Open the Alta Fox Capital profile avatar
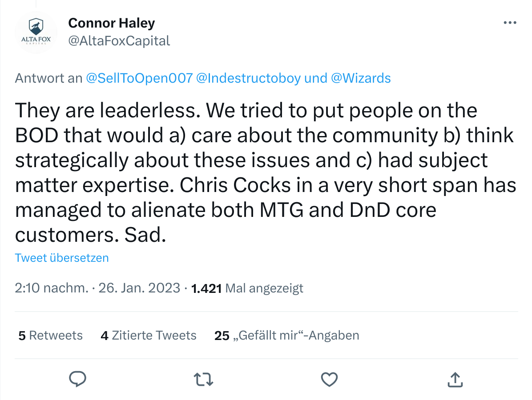 click(36, 32)
